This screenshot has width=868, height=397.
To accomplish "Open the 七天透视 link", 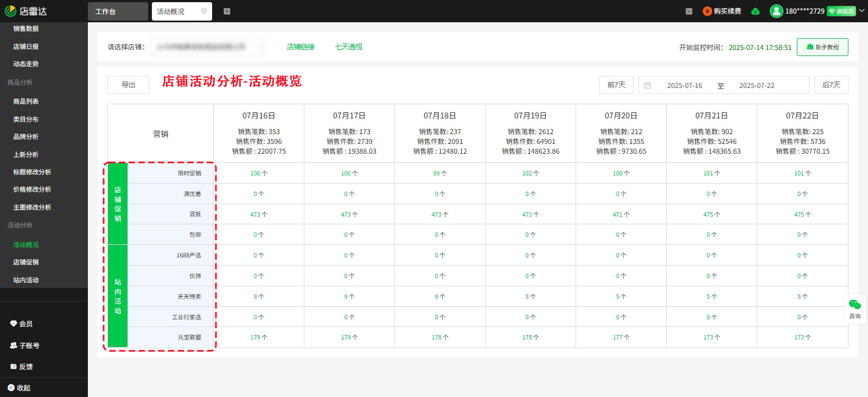I will point(348,47).
